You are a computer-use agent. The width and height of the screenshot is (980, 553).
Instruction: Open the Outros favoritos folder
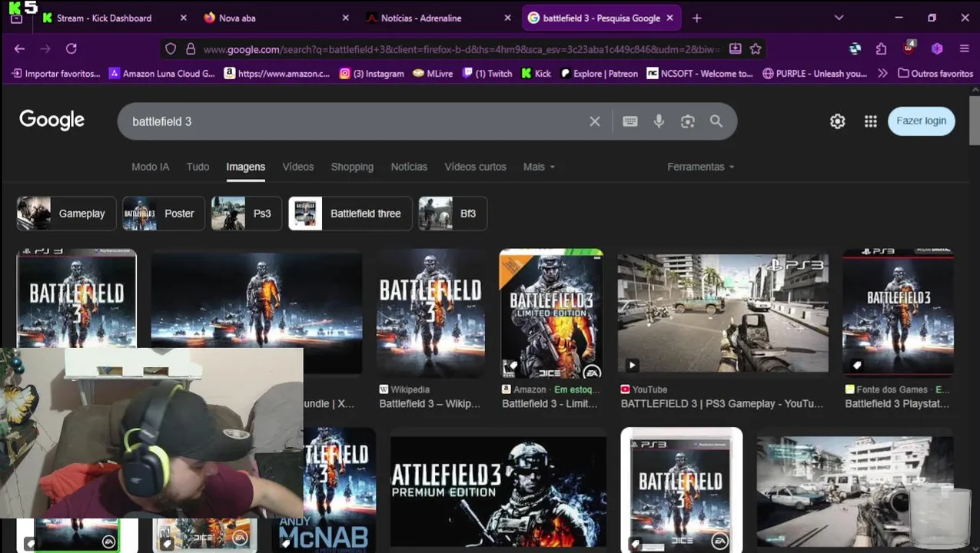935,73
